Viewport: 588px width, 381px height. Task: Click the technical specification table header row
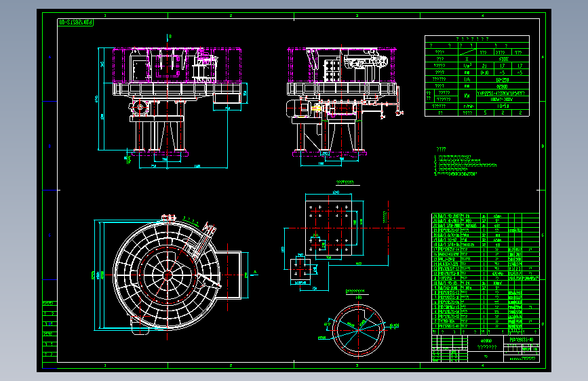[x=477, y=39]
